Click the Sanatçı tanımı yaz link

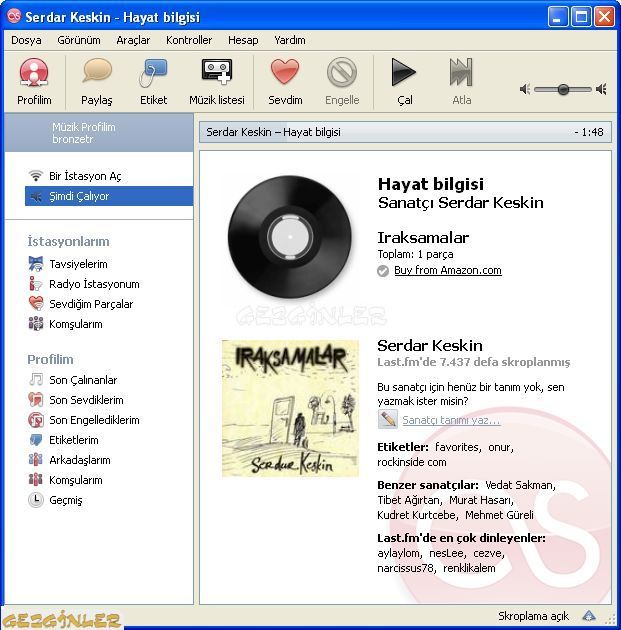(x=451, y=420)
